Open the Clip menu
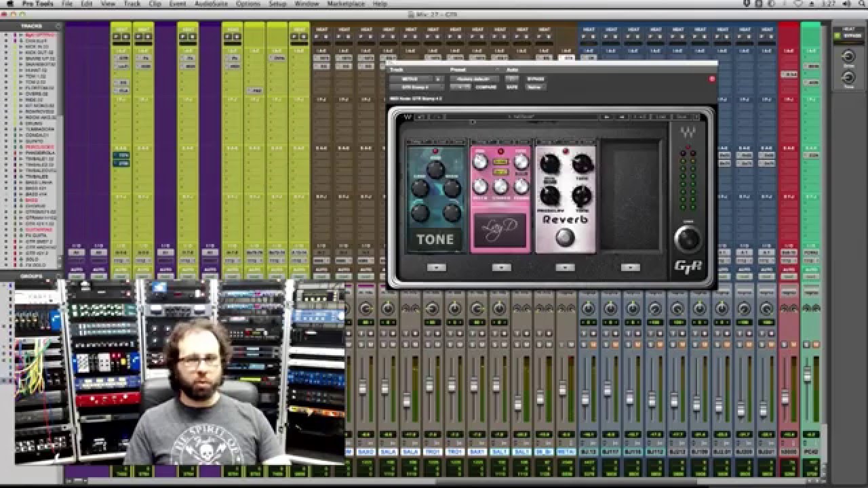The width and height of the screenshot is (868, 488). (x=155, y=4)
